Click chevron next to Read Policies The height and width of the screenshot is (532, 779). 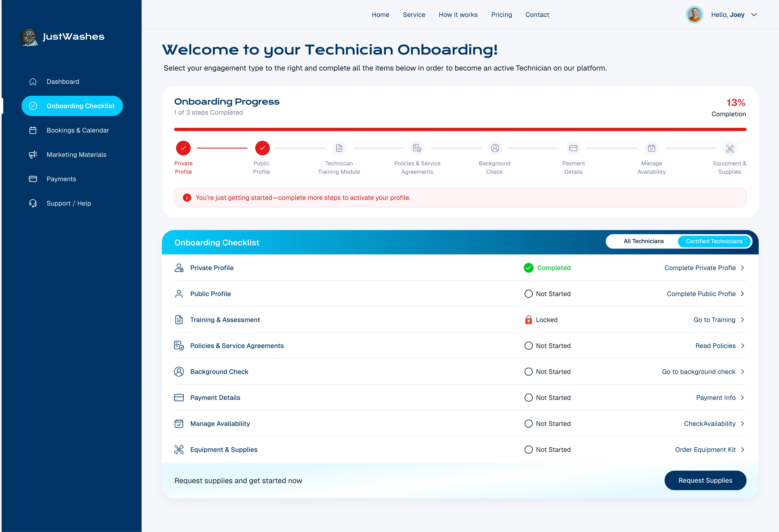743,346
